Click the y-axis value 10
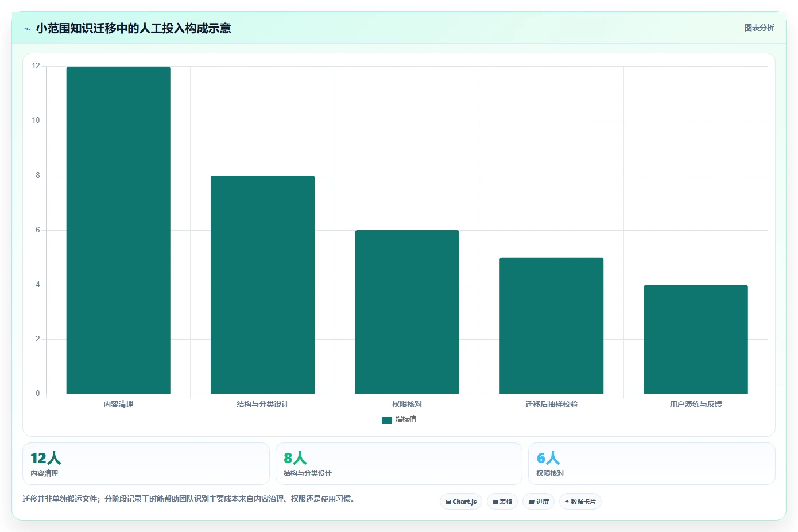 [36, 121]
